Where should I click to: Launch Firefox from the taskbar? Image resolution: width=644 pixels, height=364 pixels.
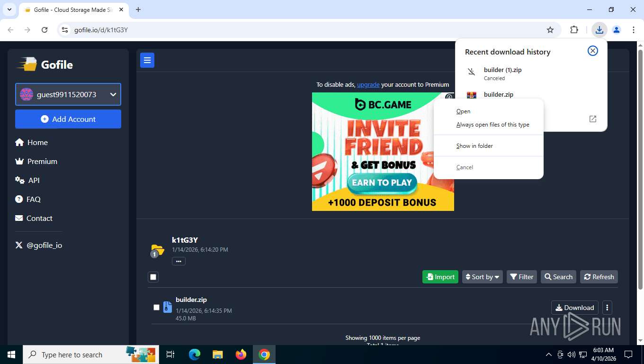coord(241,355)
